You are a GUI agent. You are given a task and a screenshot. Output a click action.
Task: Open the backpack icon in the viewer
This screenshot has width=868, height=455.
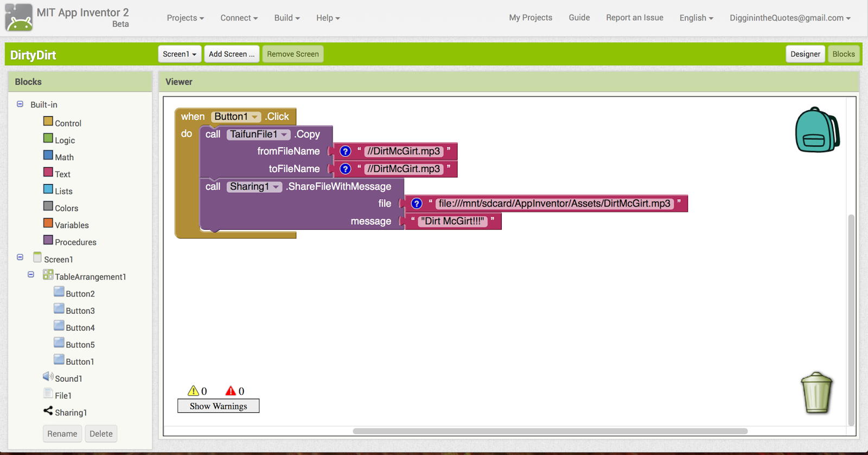tap(818, 130)
